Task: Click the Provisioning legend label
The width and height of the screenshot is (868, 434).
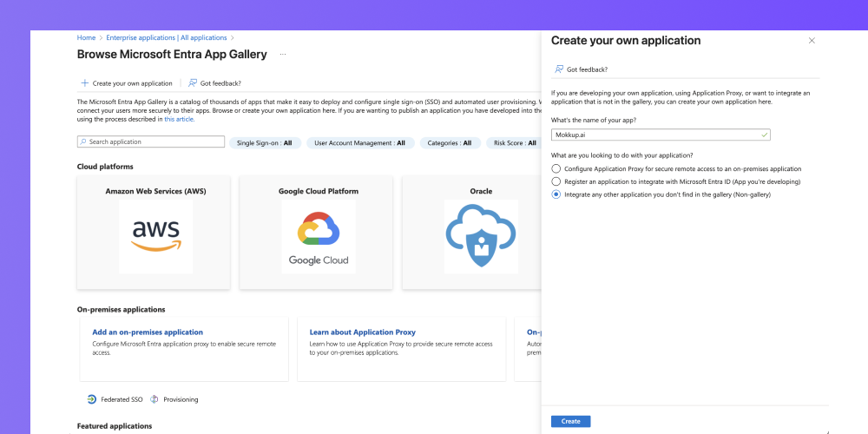Action: click(181, 399)
